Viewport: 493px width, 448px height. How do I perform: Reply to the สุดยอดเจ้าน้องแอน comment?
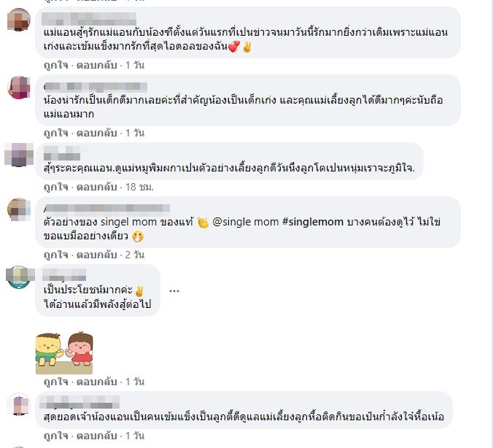click(x=97, y=436)
